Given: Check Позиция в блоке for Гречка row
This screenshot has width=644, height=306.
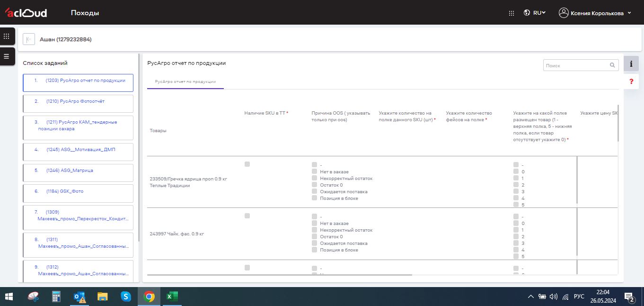Looking at the screenshot, I should (314, 198).
